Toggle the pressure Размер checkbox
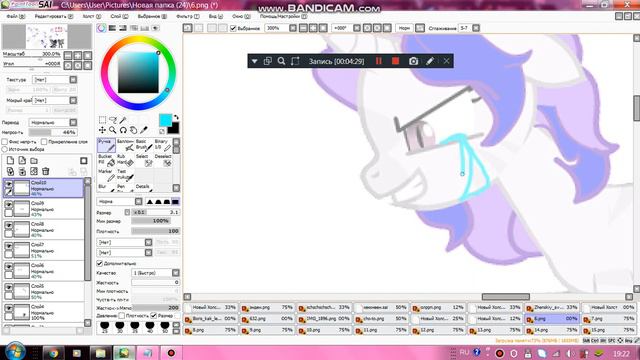The height and width of the screenshot is (360, 640). point(153,316)
